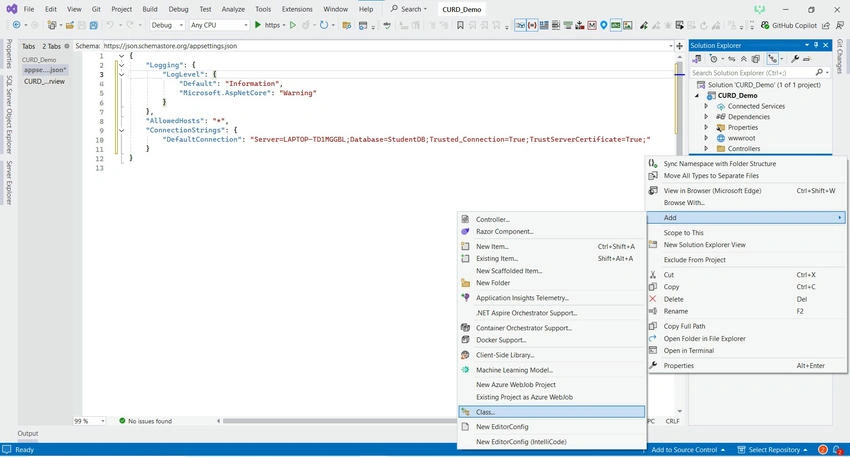Collapse the CURD_Demo project node

coord(697,95)
